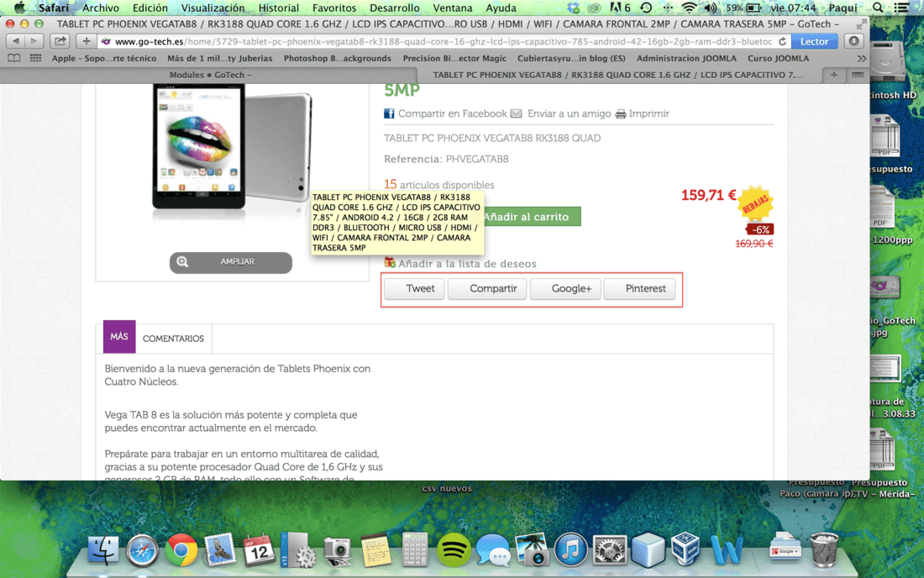Viewport: 924px width, 578px height.
Task: Click the Imprimir printer icon
Action: (x=621, y=113)
